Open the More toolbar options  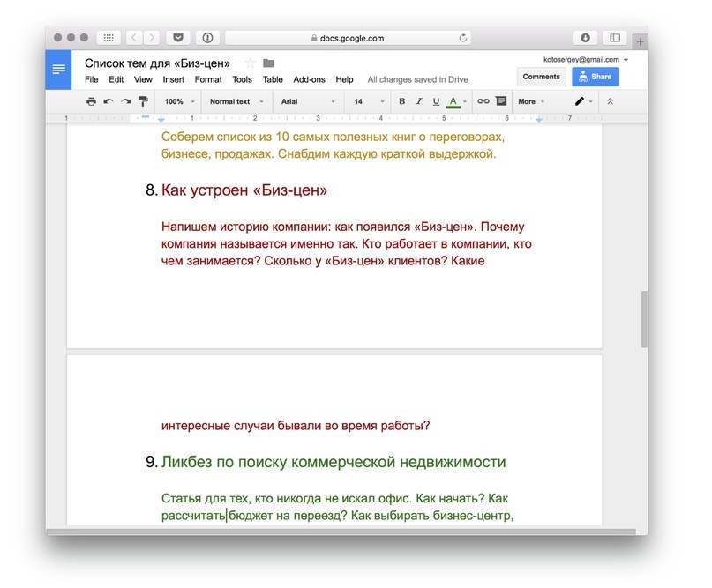pos(531,101)
